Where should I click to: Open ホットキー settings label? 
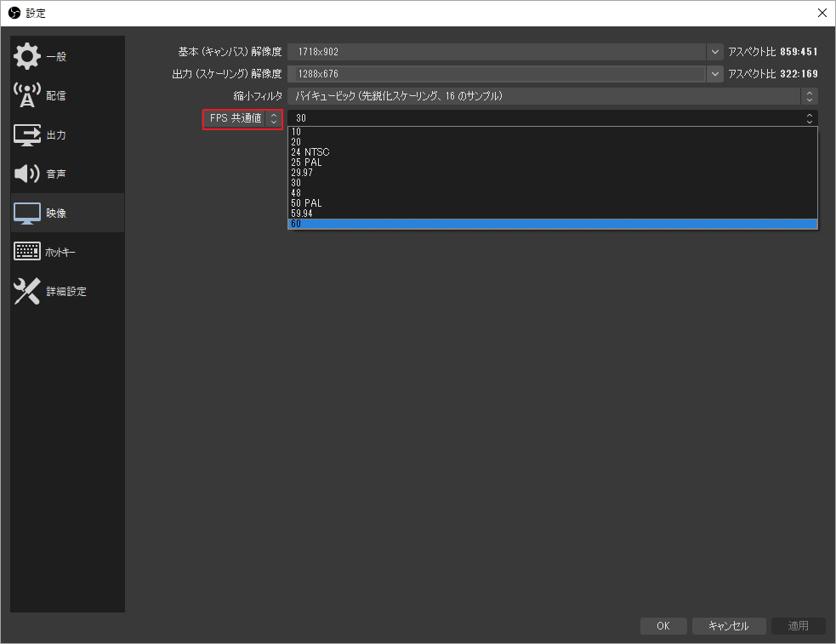click(60, 252)
